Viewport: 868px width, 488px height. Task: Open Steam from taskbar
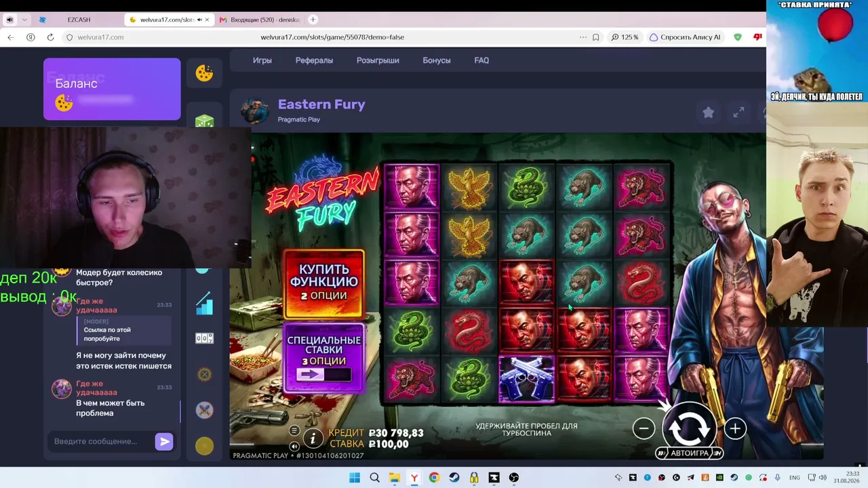click(x=454, y=478)
